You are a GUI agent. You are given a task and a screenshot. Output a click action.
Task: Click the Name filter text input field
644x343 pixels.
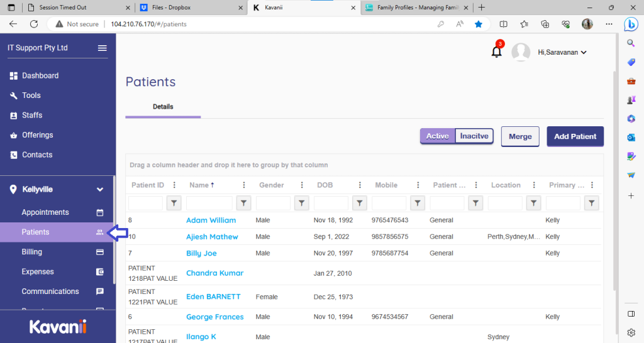coord(209,203)
